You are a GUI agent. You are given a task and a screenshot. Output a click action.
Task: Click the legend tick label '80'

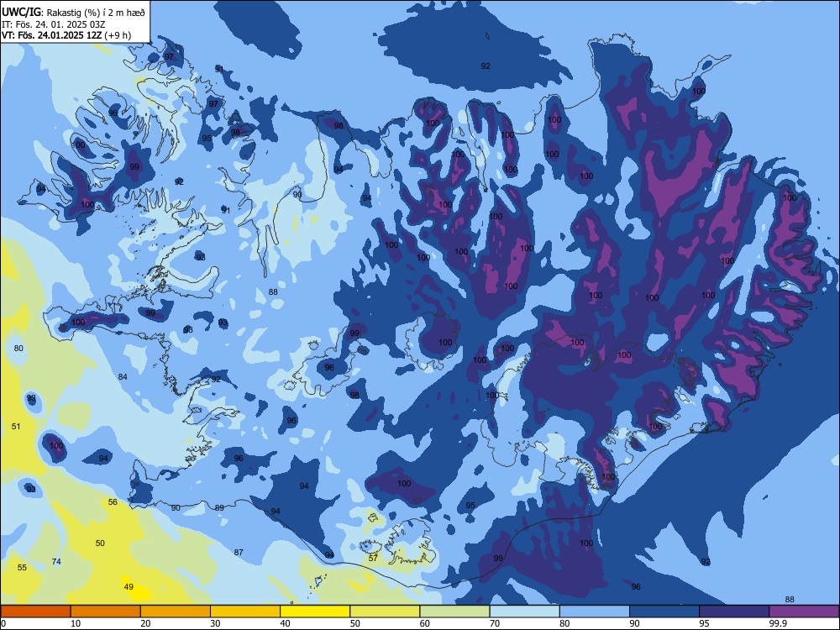pyautogui.click(x=564, y=623)
